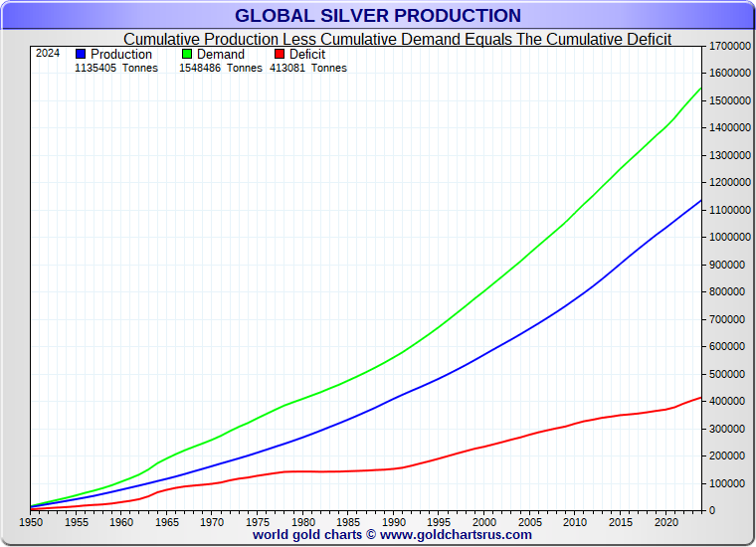The image size is (756, 547).
Task: Select the Deficit legend label
Action: pos(306,55)
